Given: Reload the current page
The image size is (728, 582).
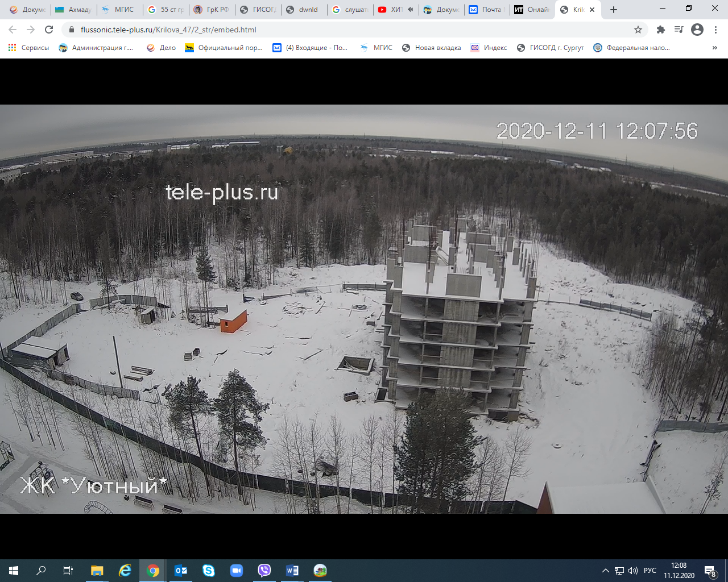Looking at the screenshot, I should (x=49, y=30).
